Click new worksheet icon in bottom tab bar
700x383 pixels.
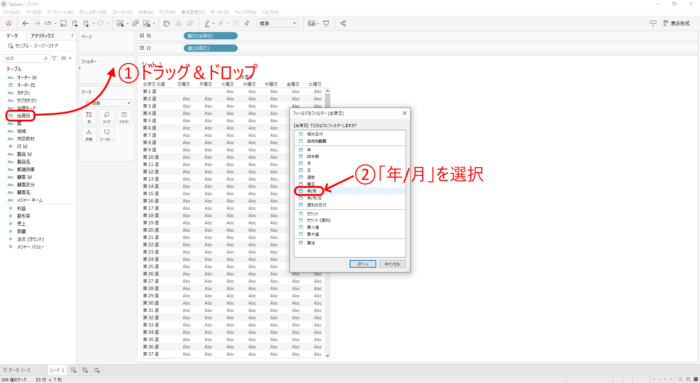click(74, 370)
